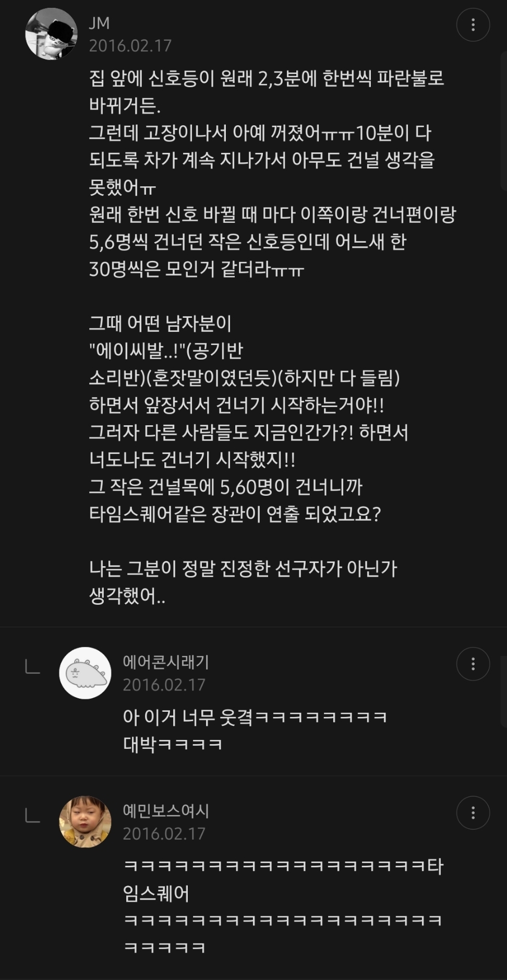
Task: Tap JM's black-and-white profile picture
Action: click(51, 34)
